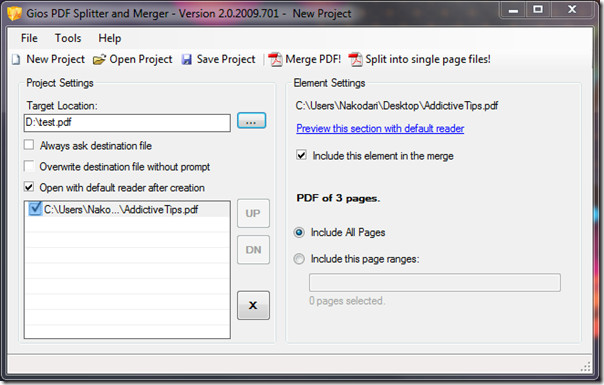
Task: Enable Overwrite destination file without prompt
Action: [29, 166]
